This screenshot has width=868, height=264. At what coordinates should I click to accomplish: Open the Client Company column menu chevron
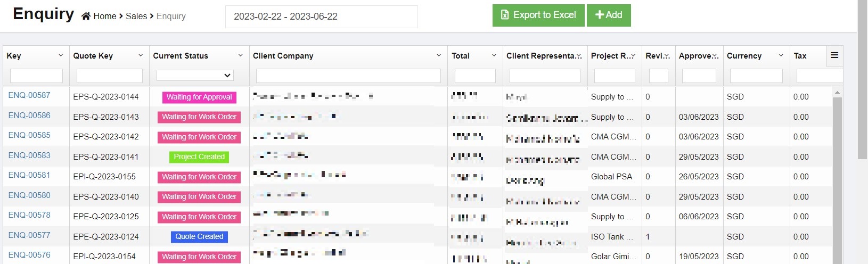[x=439, y=55]
